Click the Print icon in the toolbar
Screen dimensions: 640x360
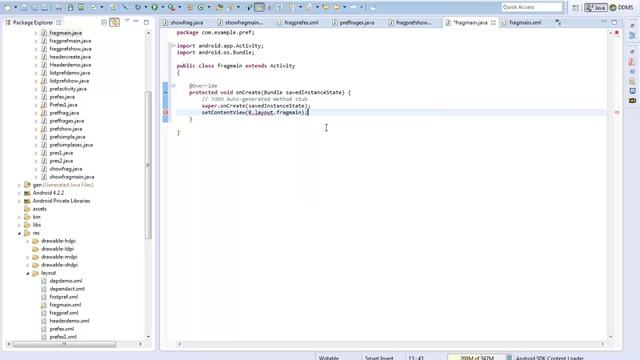44,7
